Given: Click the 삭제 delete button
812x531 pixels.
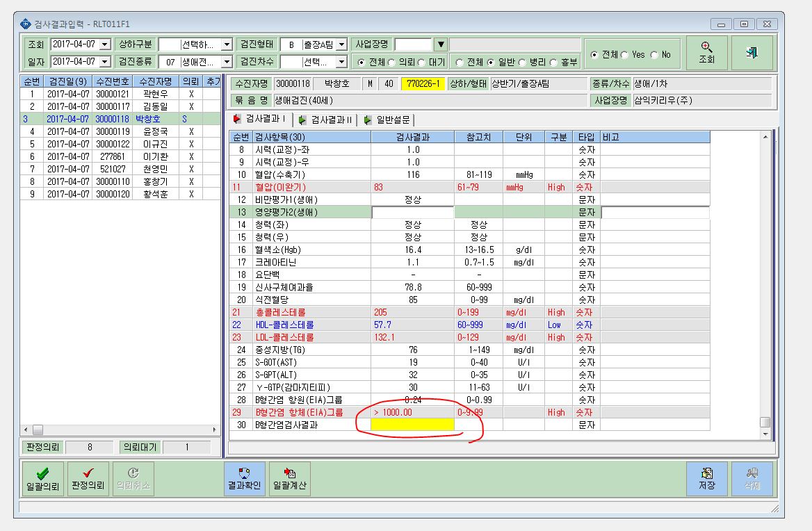Looking at the screenshot, I should point(752,479).
